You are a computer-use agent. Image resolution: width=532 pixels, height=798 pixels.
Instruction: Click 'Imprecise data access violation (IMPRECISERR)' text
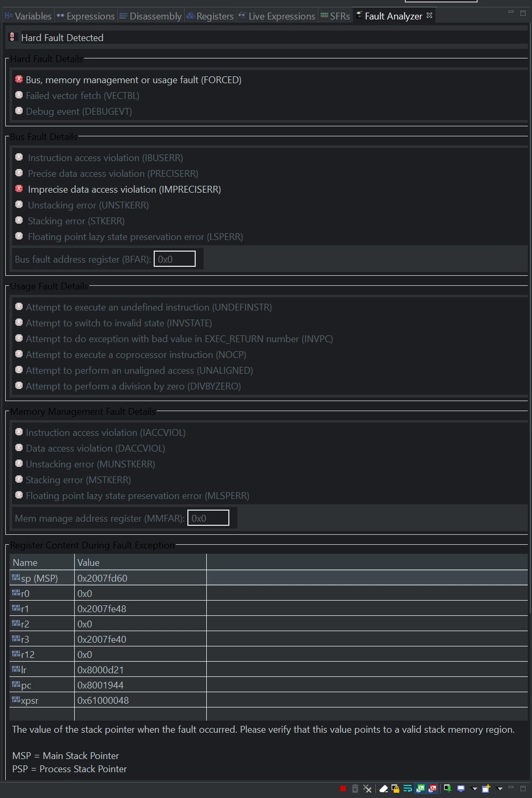click(124, 189)
